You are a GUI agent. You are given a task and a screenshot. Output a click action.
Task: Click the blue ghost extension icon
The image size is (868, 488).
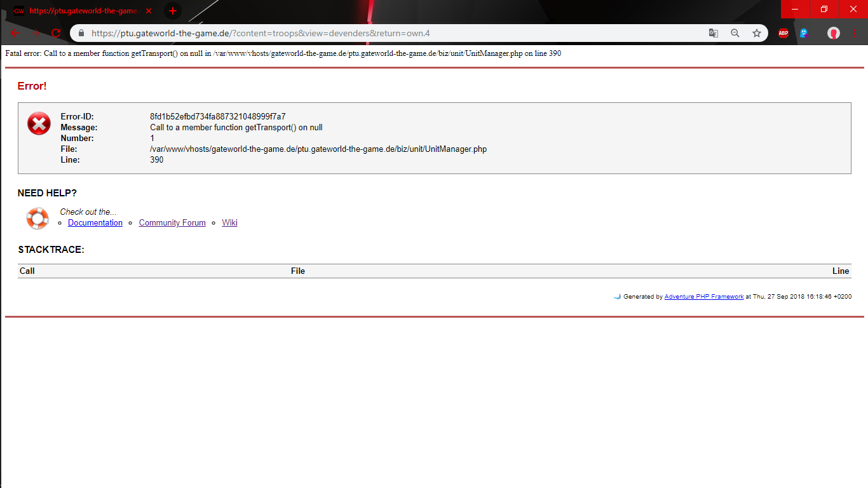point(804,33)
